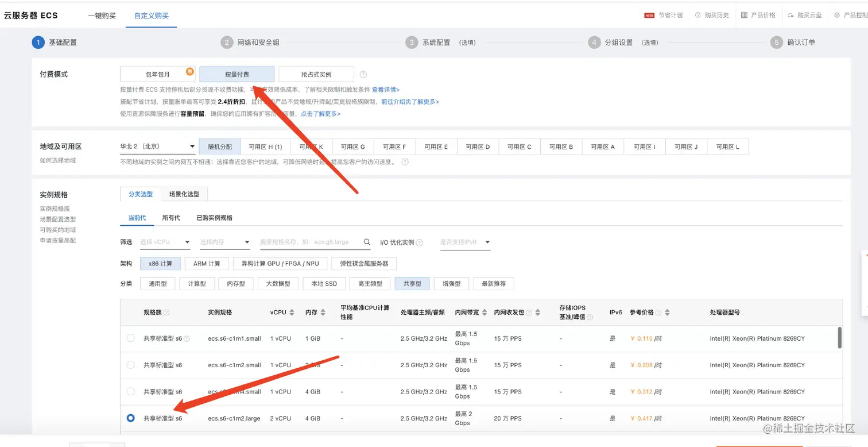Filter by 共享型 category

click(x=412, y=283)
